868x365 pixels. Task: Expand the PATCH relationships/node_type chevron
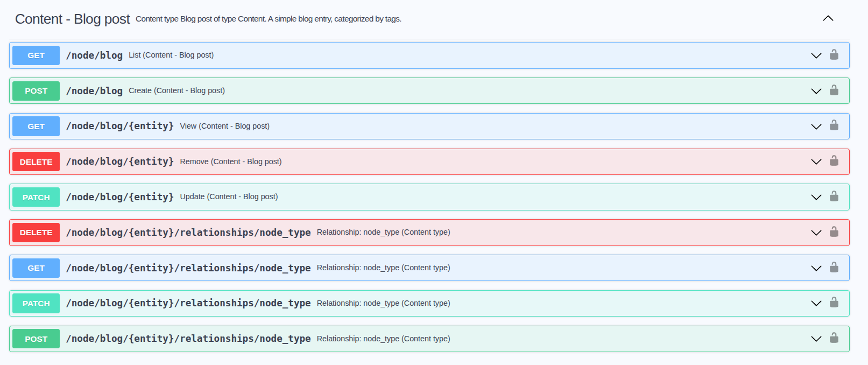816,303
